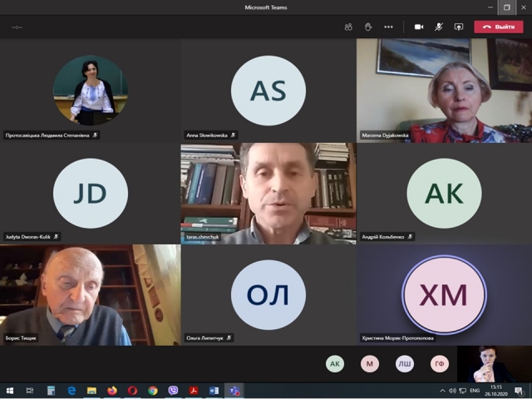This screenshot has width=532, height=399.
Task: Click the self-view video preview
Action: pyautogui.click(x=495, y=364)
